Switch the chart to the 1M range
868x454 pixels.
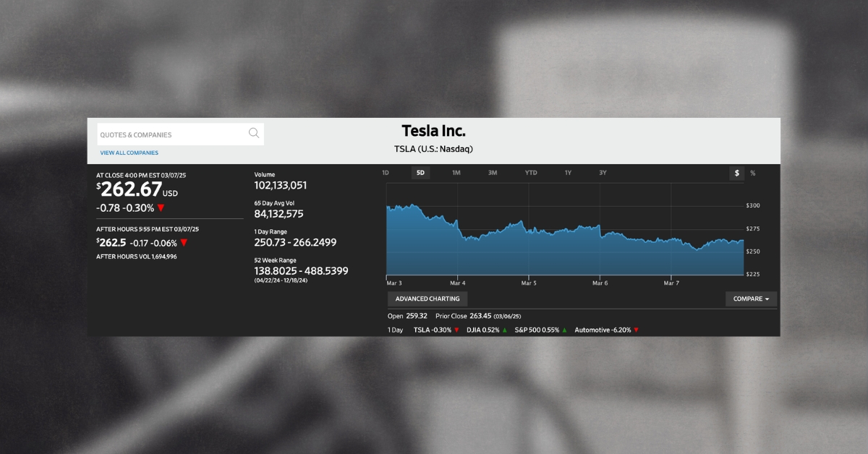tap(456, 173)
